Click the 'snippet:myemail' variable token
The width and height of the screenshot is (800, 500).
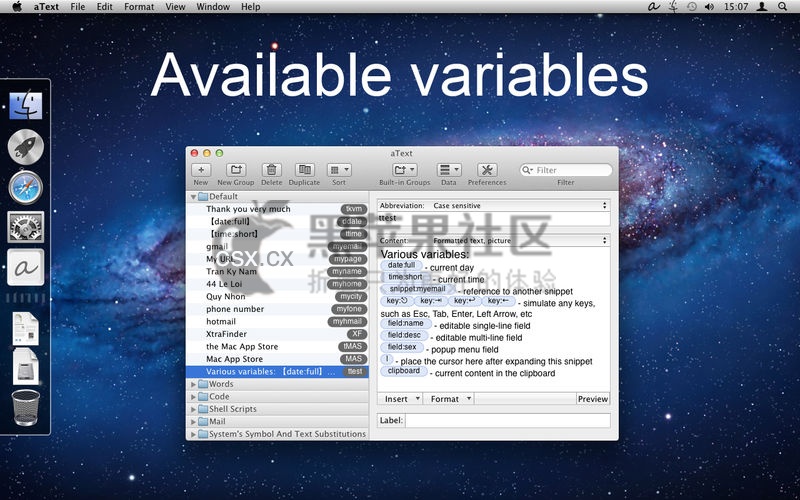[x=418, y=289]
